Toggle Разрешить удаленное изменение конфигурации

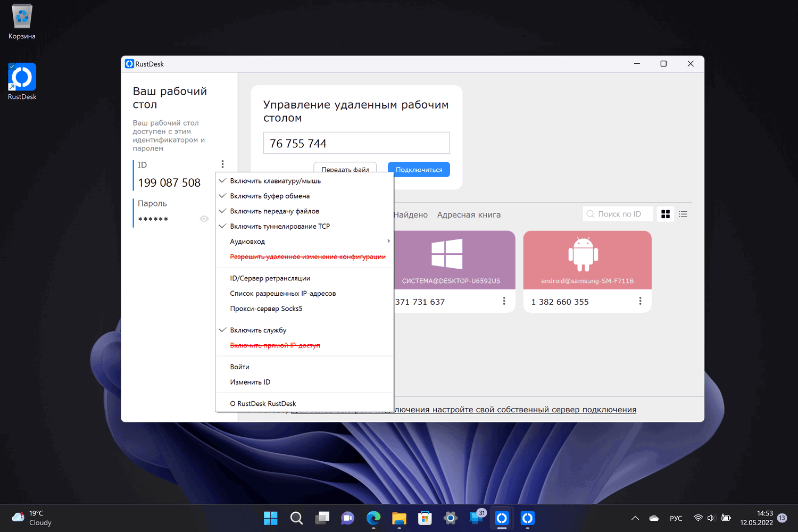pyautogui.click(x=304, y=256)
